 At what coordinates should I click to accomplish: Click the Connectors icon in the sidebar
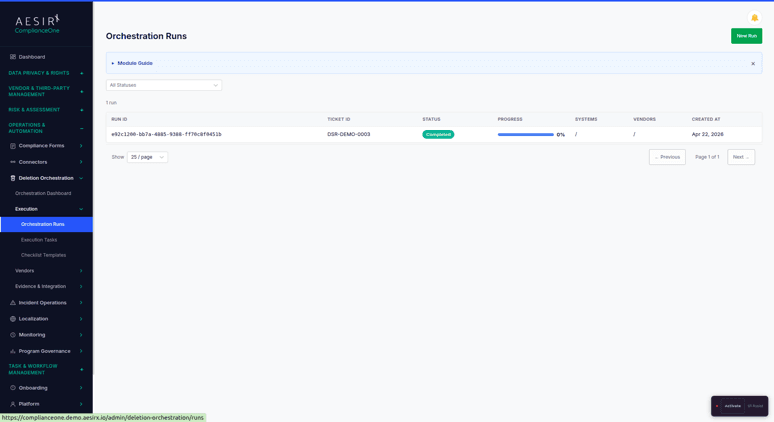[x=13, y=162]
